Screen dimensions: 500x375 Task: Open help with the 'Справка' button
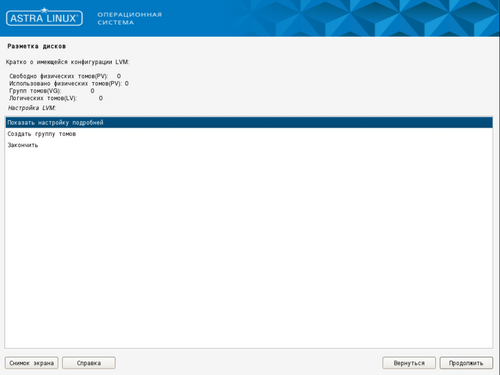(89, 363)
